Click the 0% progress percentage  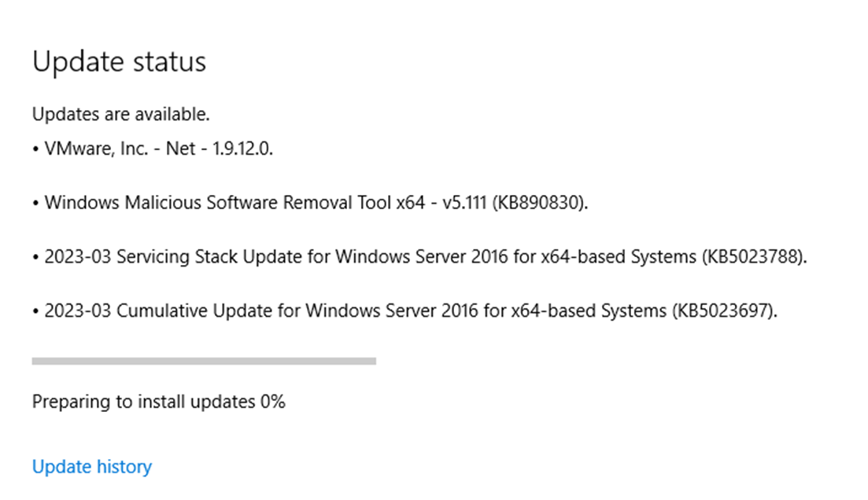coord(272,403)
